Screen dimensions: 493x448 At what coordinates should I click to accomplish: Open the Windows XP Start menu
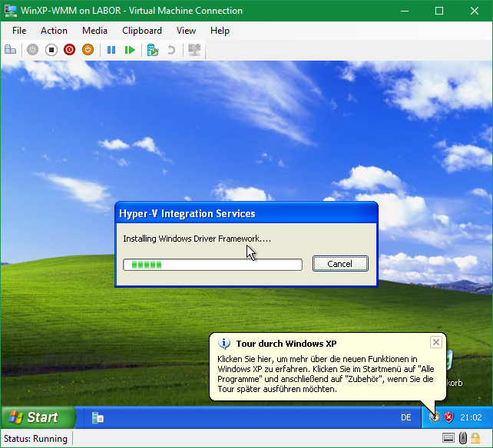point(38,417)
